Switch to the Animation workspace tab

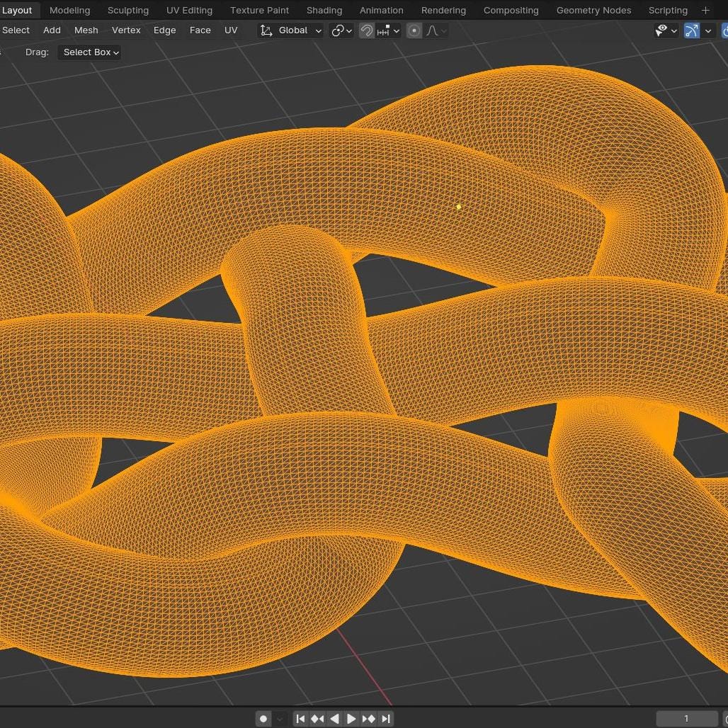382,10
